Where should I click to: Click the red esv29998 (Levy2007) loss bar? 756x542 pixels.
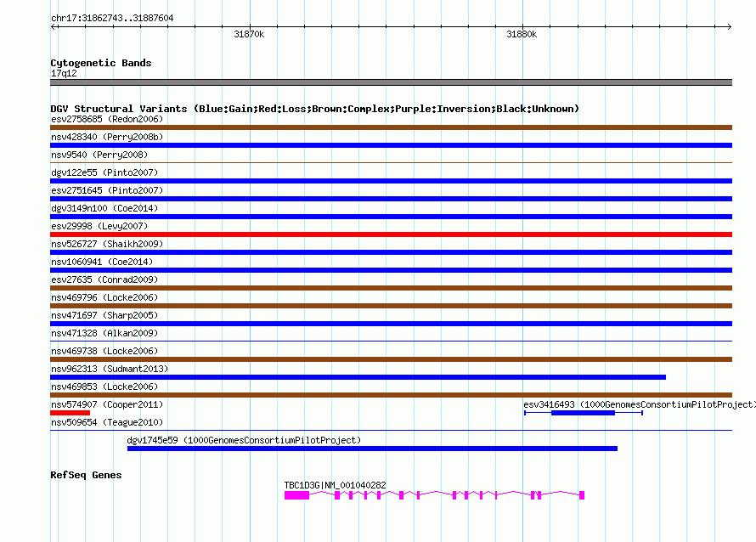391,234
